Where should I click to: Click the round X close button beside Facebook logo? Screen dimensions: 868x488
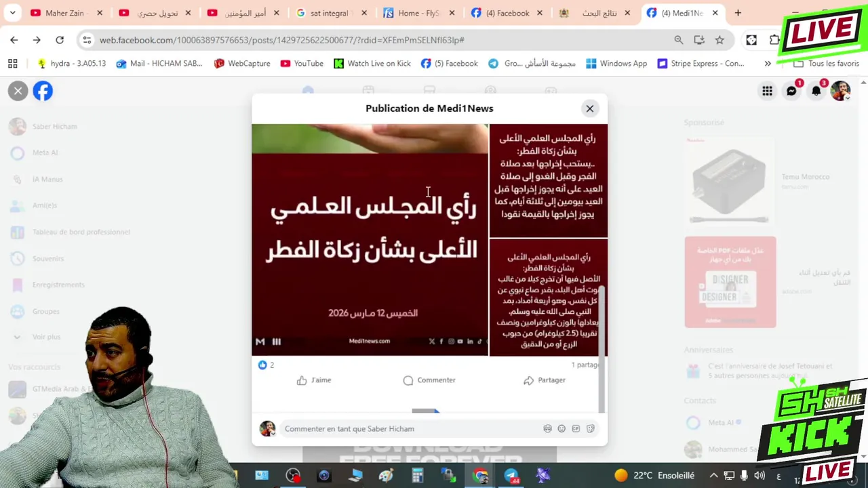tap(18, 91)
